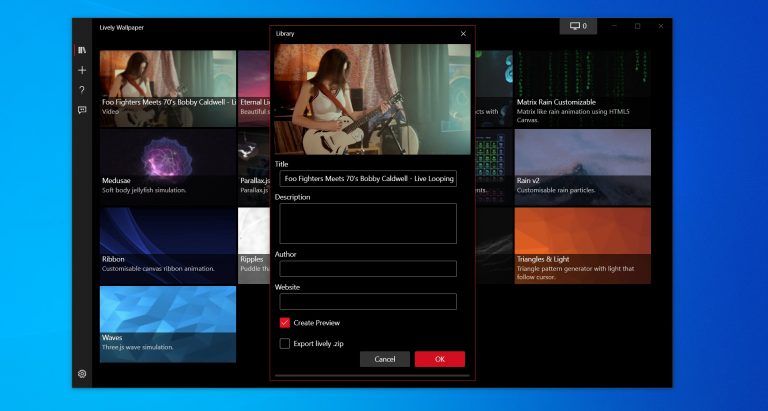Click the Description text box

point(367,223)
